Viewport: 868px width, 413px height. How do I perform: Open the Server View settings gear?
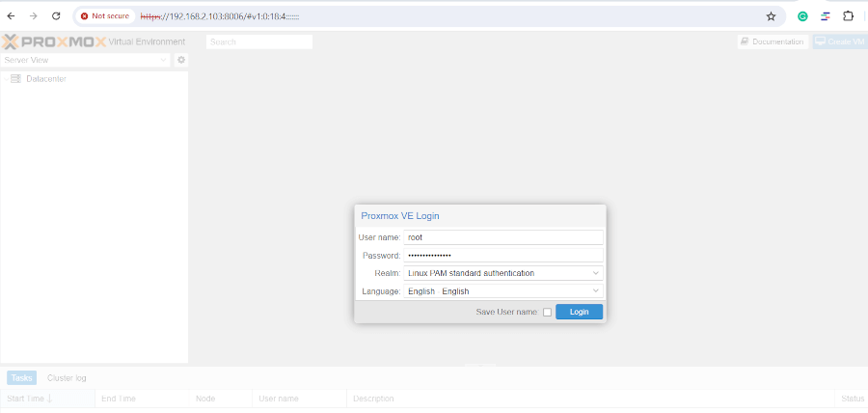coord(181,60)
